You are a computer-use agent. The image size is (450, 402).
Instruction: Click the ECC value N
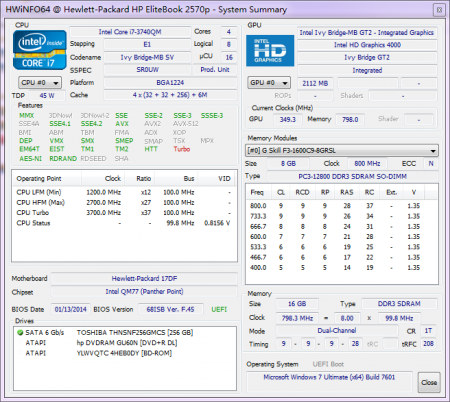click(x=431, y=164)
